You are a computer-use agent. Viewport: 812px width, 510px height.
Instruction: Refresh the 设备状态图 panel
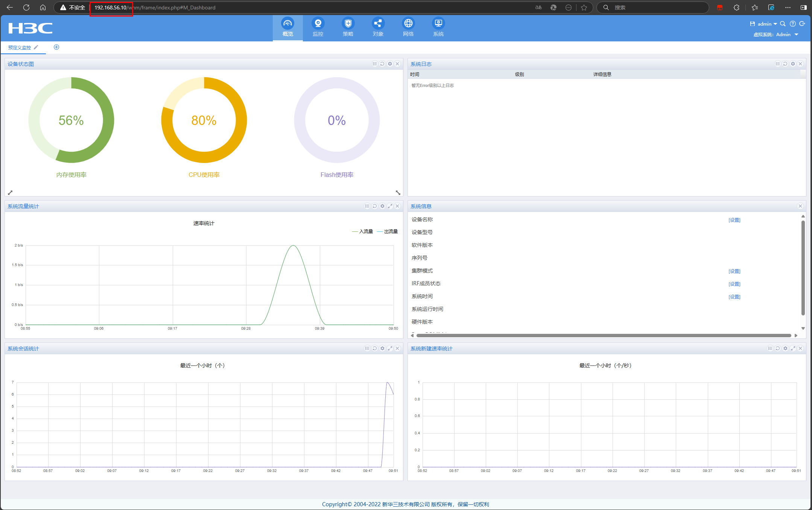[x=382, y=64]
